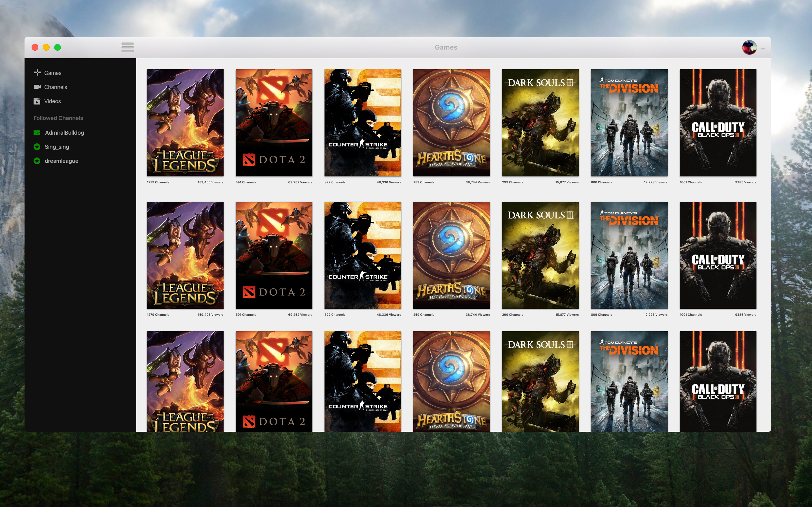This screenshot has width=812, height=507.
Task: Open the Counter-Strike Global Offensive game page
Action: click(362, 123)
